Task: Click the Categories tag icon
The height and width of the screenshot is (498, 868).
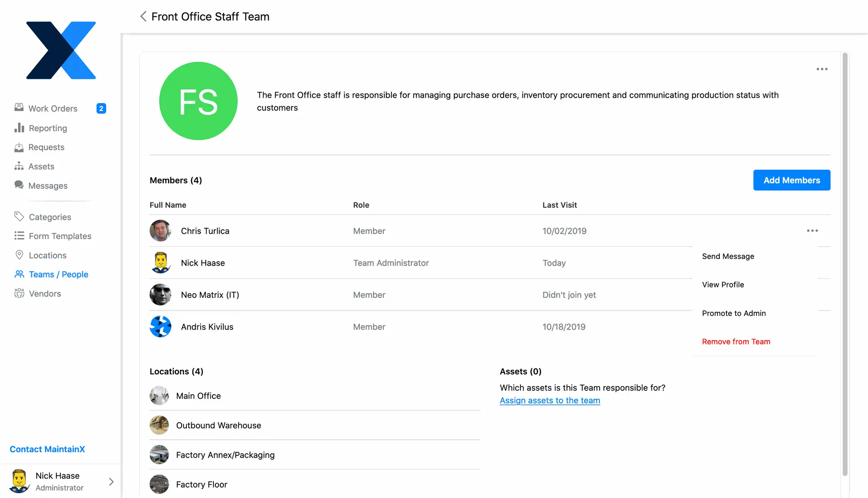Action: click(x=19, y=217)
